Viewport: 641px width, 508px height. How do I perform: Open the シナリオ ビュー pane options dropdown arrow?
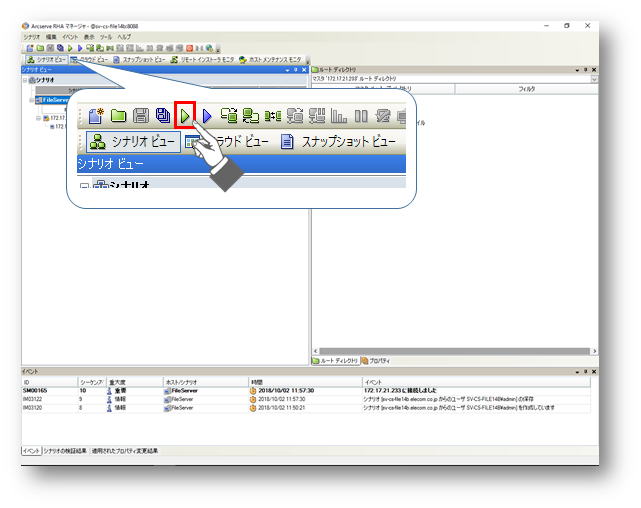pos(287,70)
